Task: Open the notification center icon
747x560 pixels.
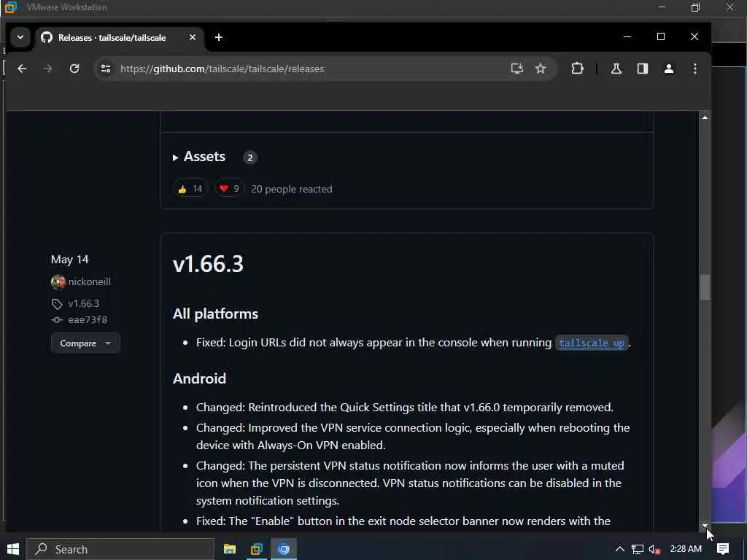Action: point(723,549)
